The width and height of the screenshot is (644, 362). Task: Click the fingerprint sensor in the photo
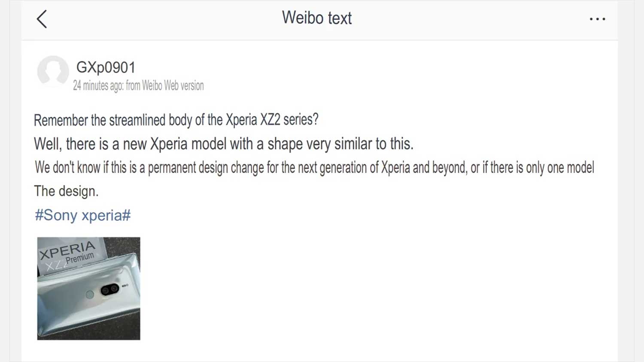[x=90, y=295]
